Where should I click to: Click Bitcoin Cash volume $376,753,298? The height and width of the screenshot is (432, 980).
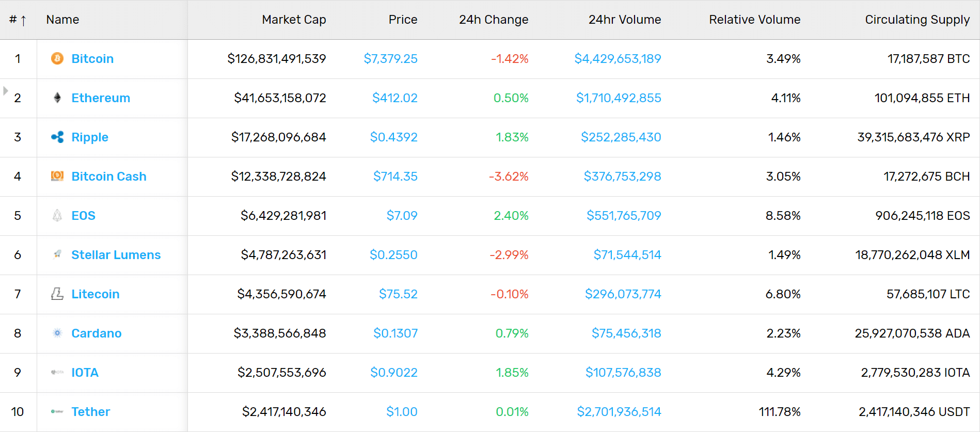(x=622, y=177)
